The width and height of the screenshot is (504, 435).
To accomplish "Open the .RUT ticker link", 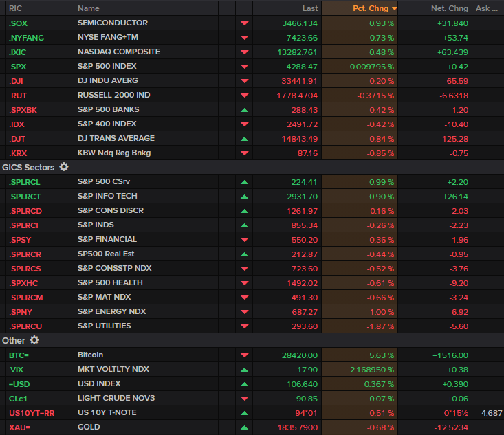I will click(18, 96).
